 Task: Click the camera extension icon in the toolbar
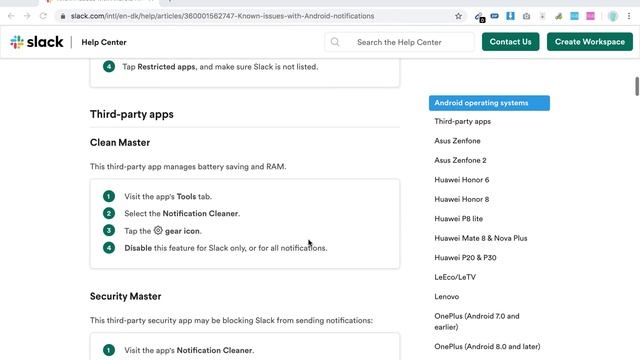click(527, 16)
